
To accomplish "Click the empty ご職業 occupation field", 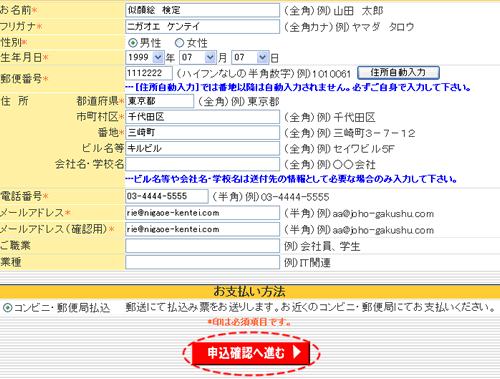I will pos(202,246).
